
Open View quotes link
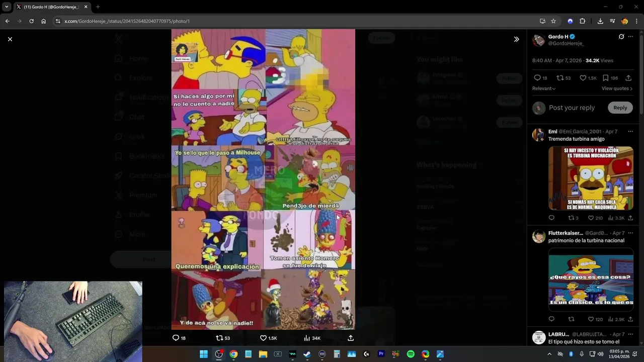617,88
